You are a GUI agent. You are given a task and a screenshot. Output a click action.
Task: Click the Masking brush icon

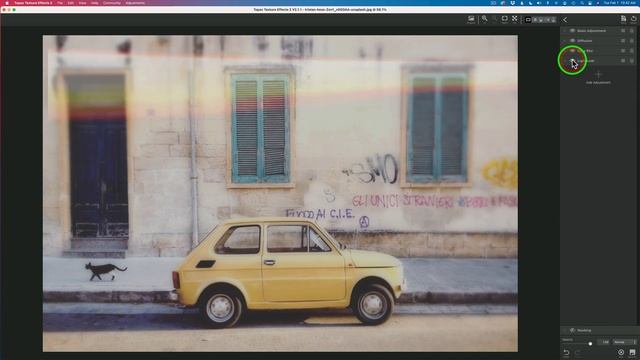(572, 330)
